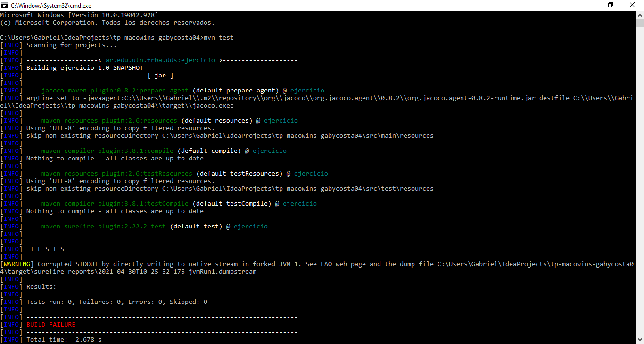644x344 pixels.
Task: Click the 'jvmRun1.dumpstream' file path text
Action: [128, 272]
